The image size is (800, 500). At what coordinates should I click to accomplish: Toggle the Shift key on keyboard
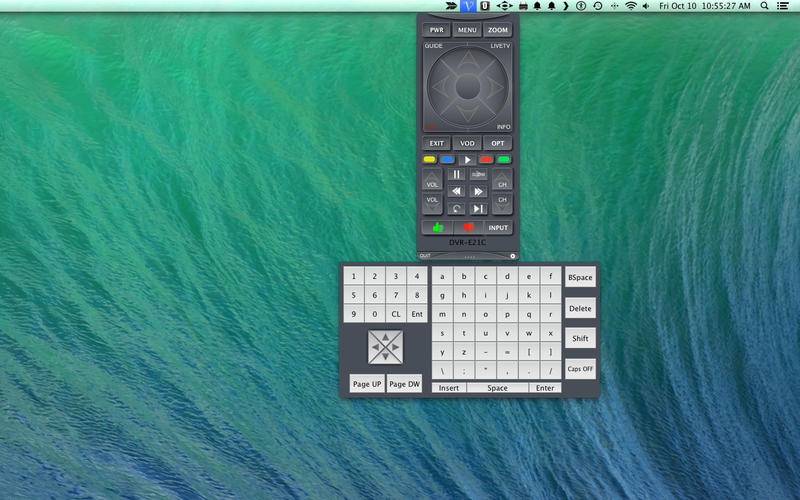pos(580,339)
